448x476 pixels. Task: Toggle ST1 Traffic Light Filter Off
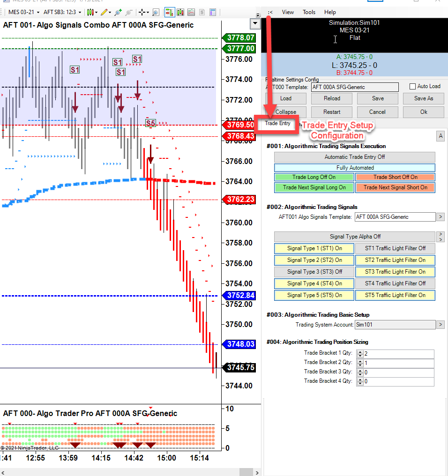[395, 248]
